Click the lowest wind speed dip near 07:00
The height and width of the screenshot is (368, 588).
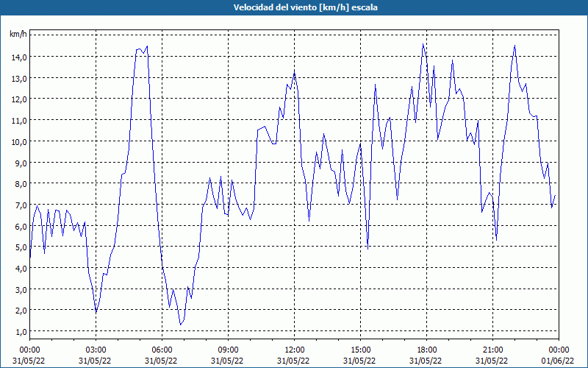(180, 325)
